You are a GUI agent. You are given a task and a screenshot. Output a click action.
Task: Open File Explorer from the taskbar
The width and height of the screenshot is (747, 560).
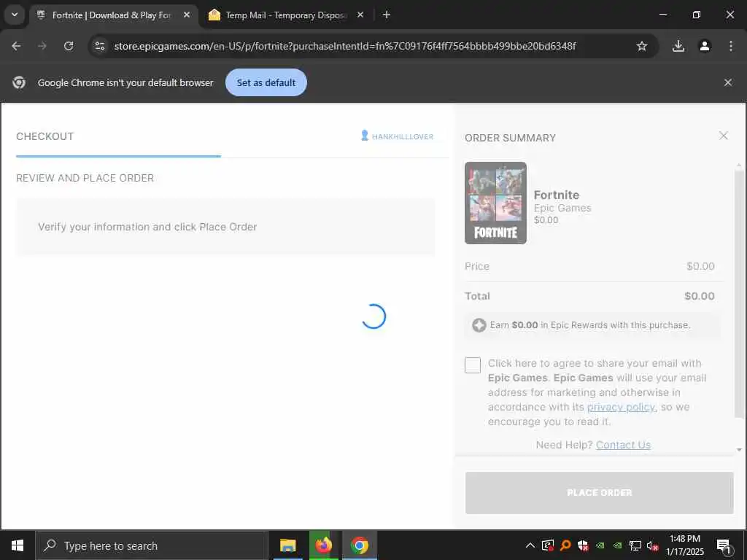coord(287,545)
